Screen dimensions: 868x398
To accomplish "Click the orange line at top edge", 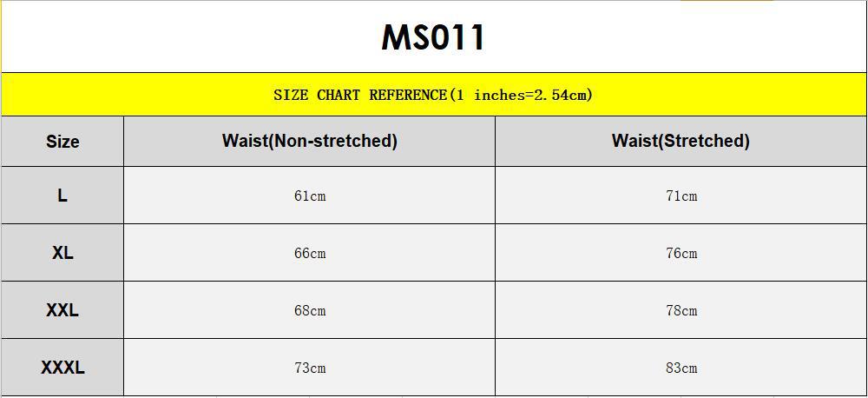I will [726, 1].
